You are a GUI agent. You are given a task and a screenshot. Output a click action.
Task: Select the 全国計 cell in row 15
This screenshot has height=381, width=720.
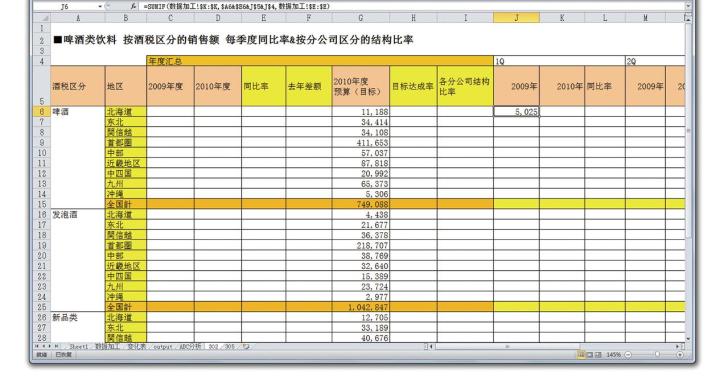(126, 204)
